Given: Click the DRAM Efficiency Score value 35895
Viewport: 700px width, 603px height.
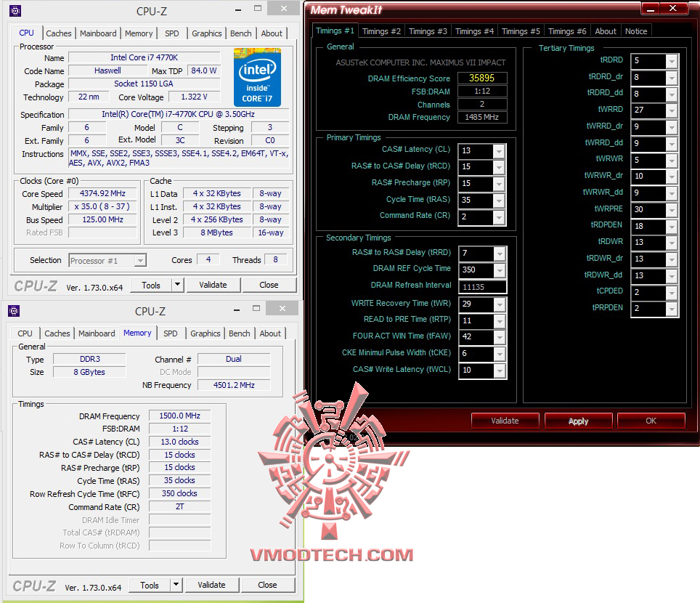Looking at the screenshot, I should 482,78.
